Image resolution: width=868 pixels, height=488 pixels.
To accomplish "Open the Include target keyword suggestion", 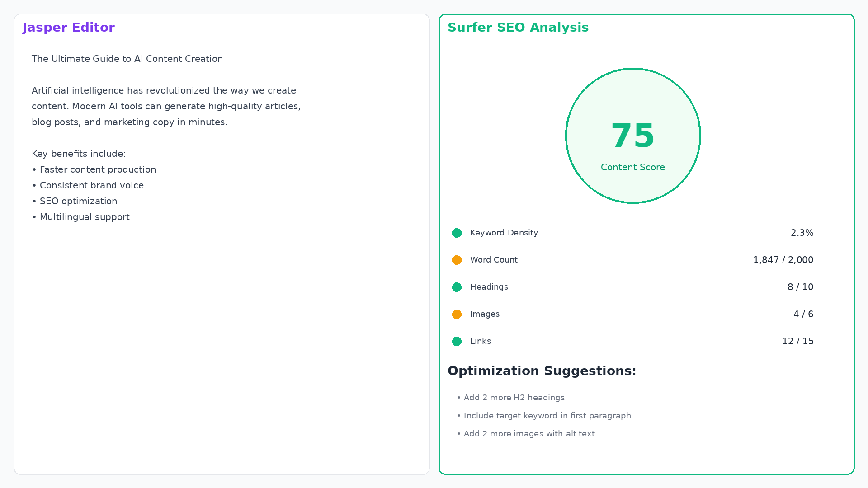I will [547, 416].
